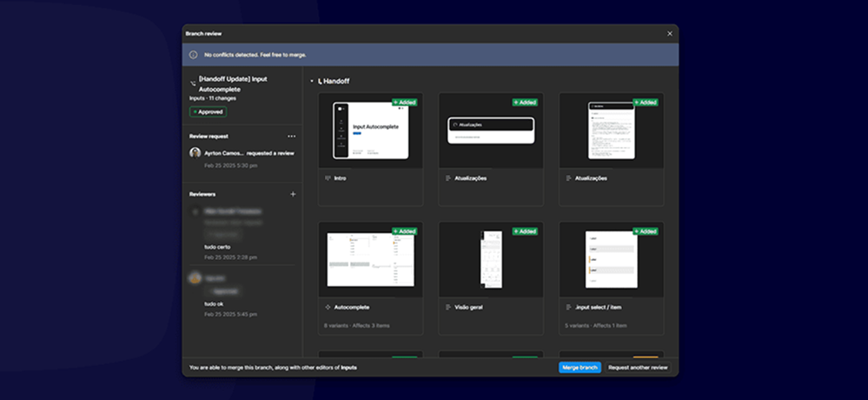Open the Autocomplete component thumbnail
Viewport: 868px width, 400px height.
(370, 259)
